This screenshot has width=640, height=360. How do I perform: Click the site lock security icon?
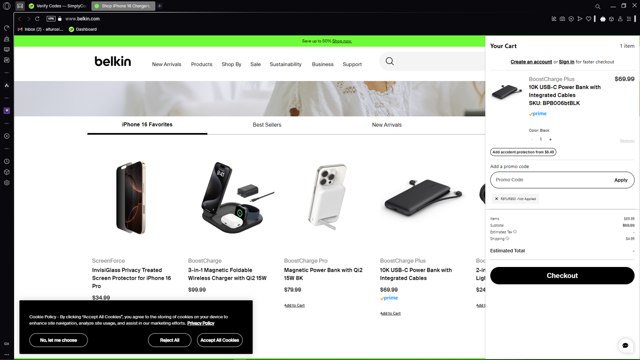click(x=60, y=19)
